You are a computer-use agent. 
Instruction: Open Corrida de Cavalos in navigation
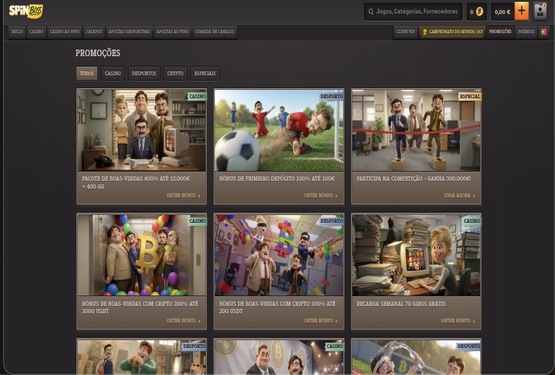tap(214, 32)
